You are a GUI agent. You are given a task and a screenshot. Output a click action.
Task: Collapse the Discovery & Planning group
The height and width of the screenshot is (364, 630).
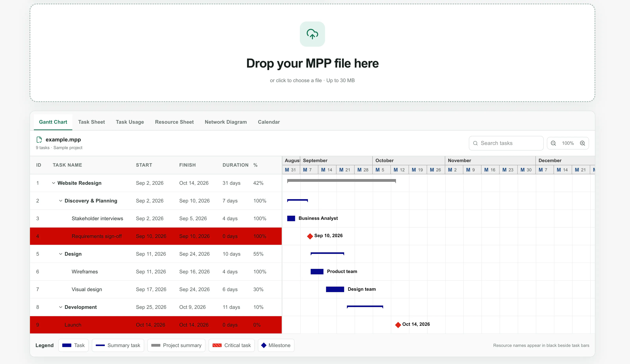click(x=60, y=201)
